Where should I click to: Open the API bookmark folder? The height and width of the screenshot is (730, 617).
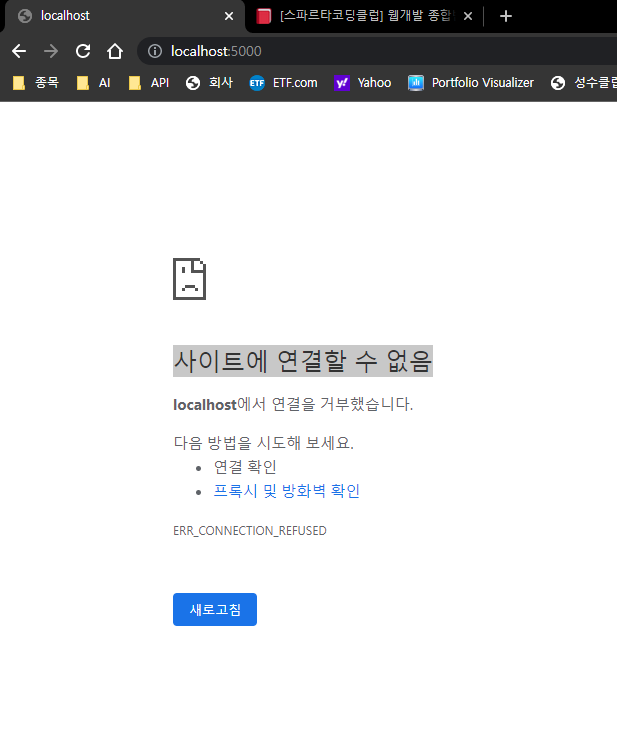149,83
